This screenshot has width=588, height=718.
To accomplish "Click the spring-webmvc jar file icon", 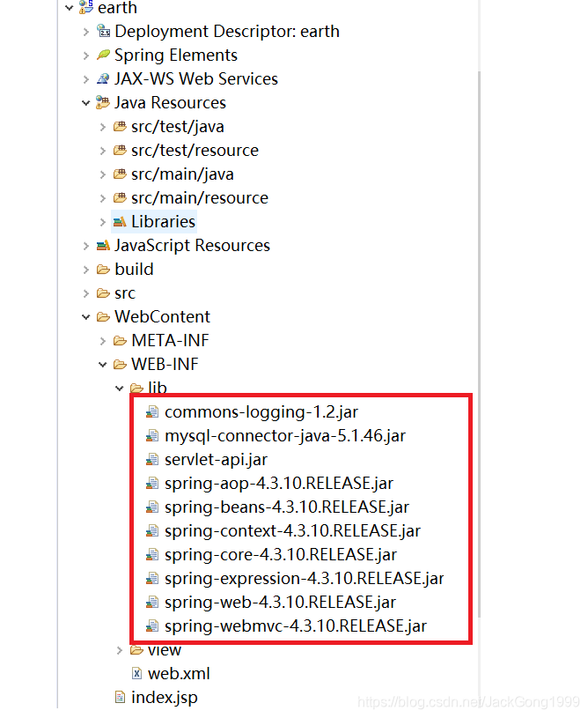I will click(x=152, y=626).
